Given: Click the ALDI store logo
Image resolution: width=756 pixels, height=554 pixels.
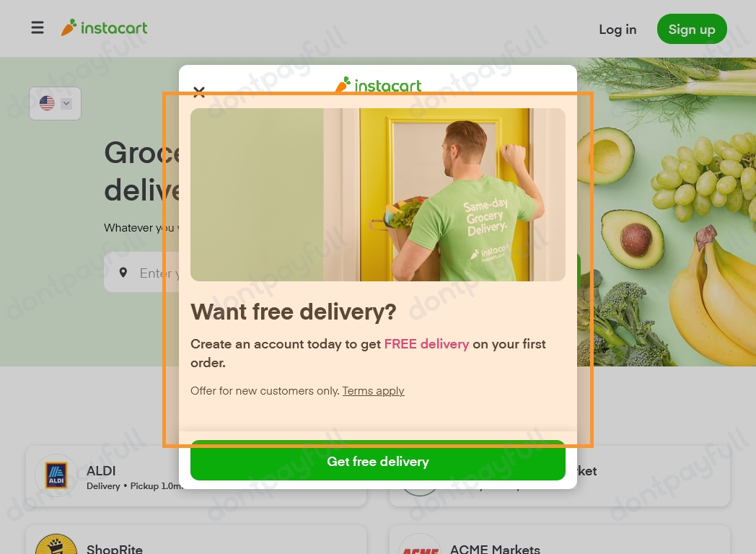Looking at the screenshot, I should tap(56, 475).
